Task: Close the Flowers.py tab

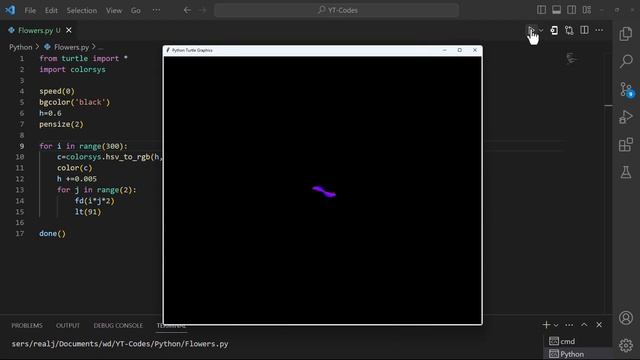Action: 69,30
